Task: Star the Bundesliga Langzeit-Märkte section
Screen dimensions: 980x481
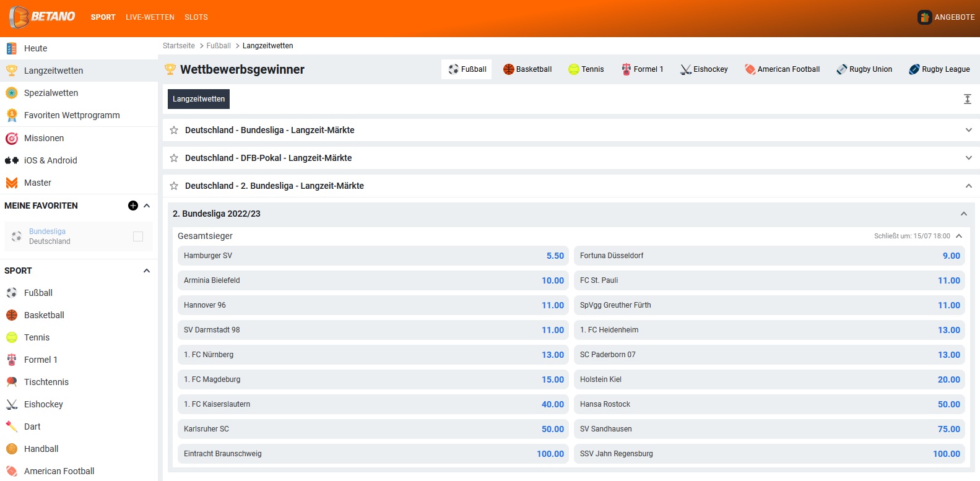Action: 174,130
